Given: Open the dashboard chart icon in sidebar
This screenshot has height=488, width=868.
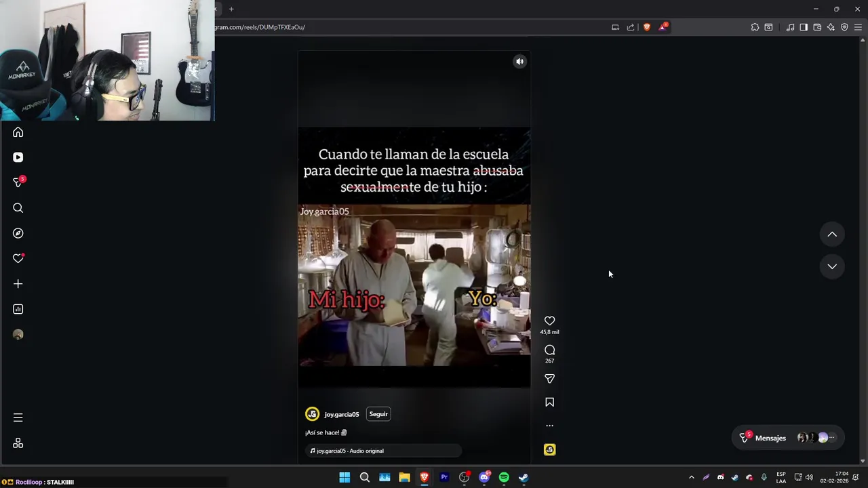Looking at the screenshot, I should (18, 309).
